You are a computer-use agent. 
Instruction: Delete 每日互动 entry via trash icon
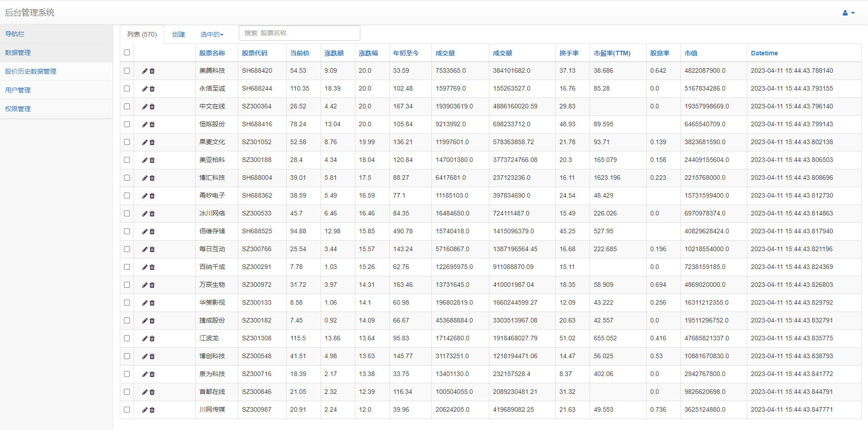click(152, 249)
